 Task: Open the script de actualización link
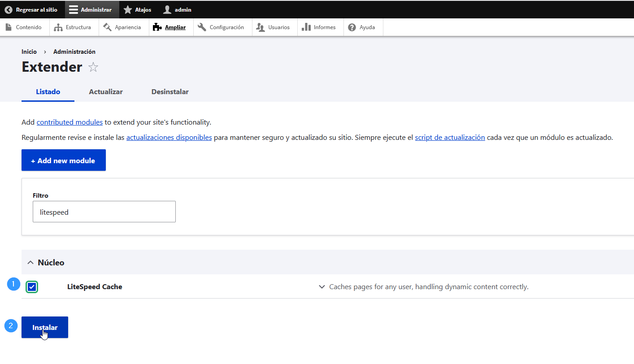coord(450,138)
